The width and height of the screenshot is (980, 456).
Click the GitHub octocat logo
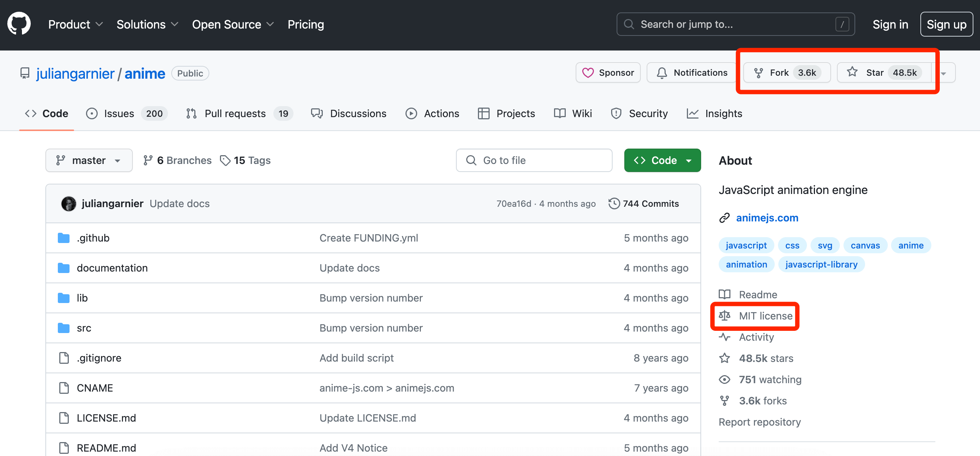[19, 23]
